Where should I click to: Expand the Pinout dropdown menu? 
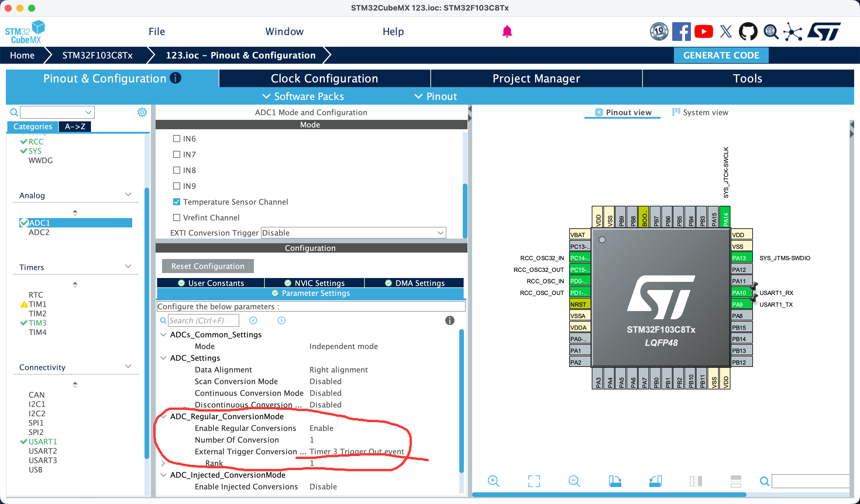[x=436, y=96]
